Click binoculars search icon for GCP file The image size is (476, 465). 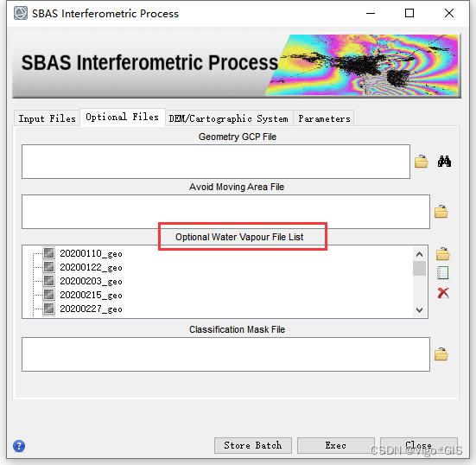click(x=444, y=162)
